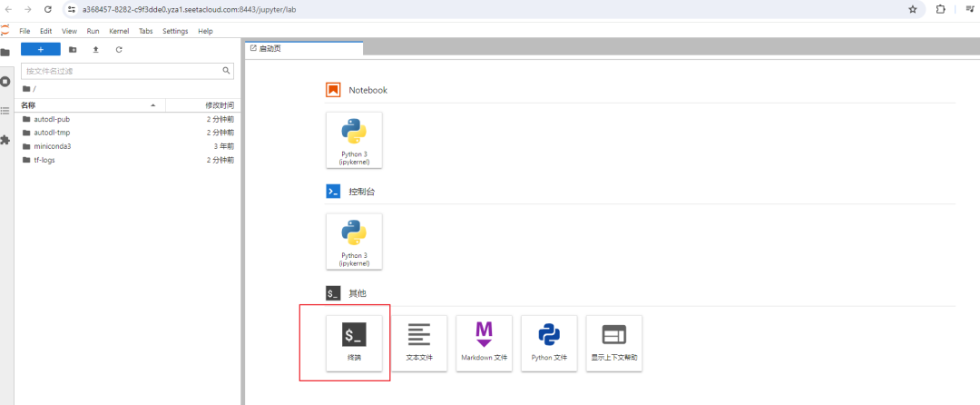This screenshot has height=405, width=980.
Task: Open the Settings menu
Action: click(x=175, y=31)
